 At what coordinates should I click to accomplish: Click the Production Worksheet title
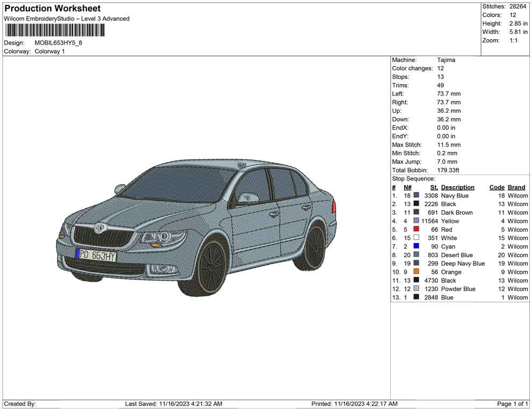[x=52, y=9]
